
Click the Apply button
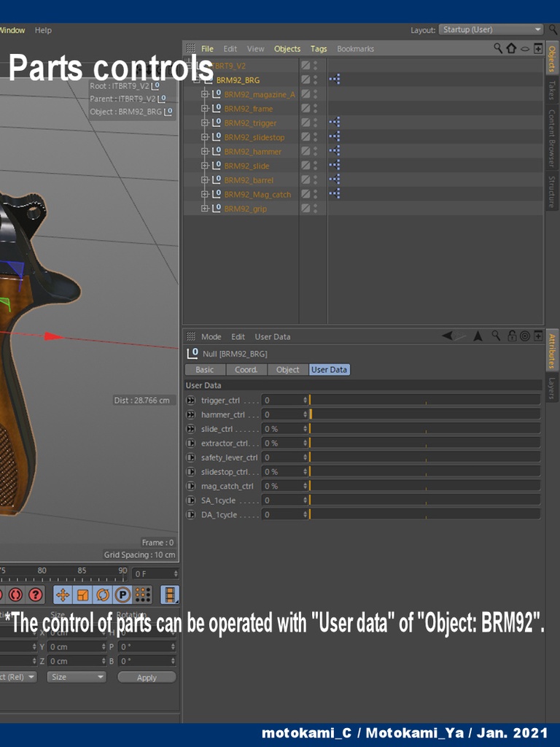coord(147,678)
